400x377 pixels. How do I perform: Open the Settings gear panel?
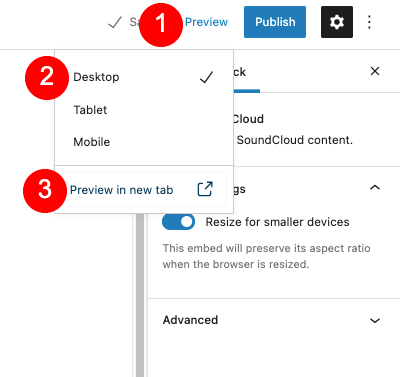pos(337,22)
